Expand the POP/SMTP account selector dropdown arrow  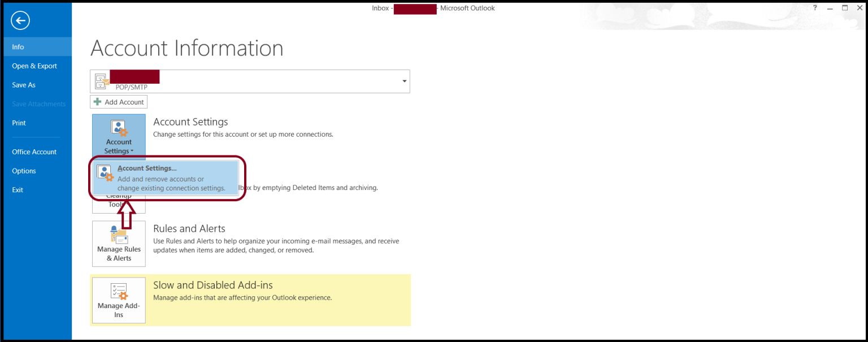[x=404, y=81]
